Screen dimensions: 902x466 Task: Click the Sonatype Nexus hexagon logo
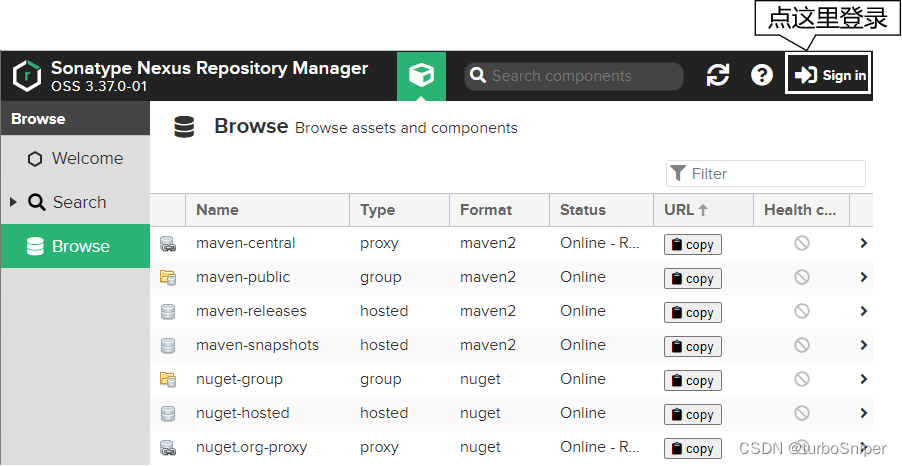point(27,75)
